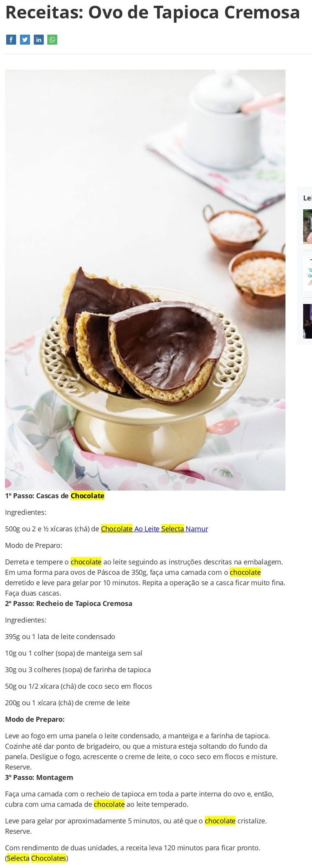Click the '2º Passo: Recheio de Tapioca Cremosa' heading

[x=69, y=603]
